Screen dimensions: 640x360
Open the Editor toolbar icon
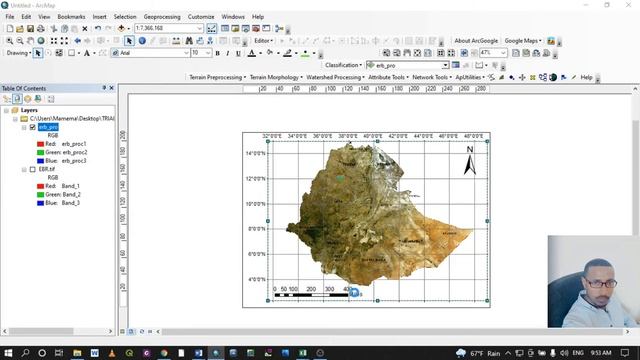coord(211,29)
